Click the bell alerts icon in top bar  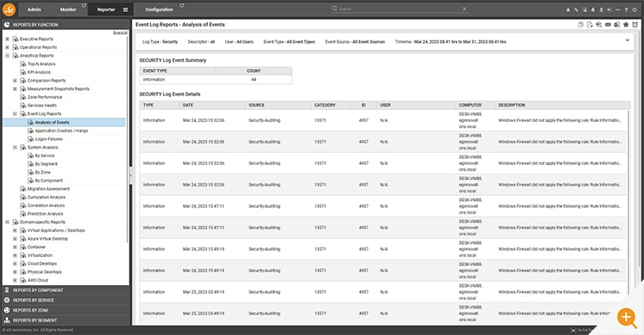pyautogui.click(x=592, y=9)
